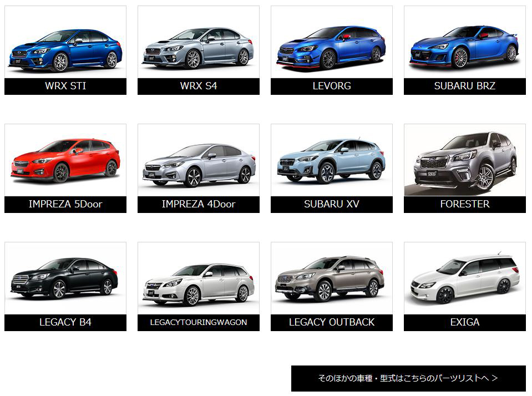Select the silver IMPREZA 4Door sedan photo
The width and height of the screenshot is (532, 396).
coord(199,164)
